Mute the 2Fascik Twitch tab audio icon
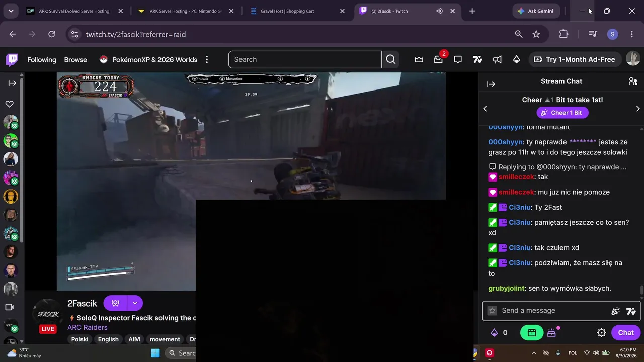 click(439, 11)
